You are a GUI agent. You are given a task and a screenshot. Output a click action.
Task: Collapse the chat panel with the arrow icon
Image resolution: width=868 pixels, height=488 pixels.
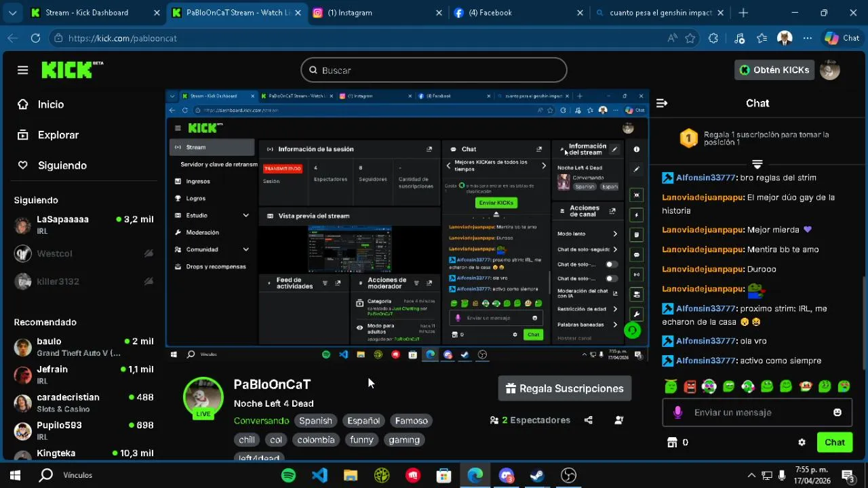coord(662,103)
